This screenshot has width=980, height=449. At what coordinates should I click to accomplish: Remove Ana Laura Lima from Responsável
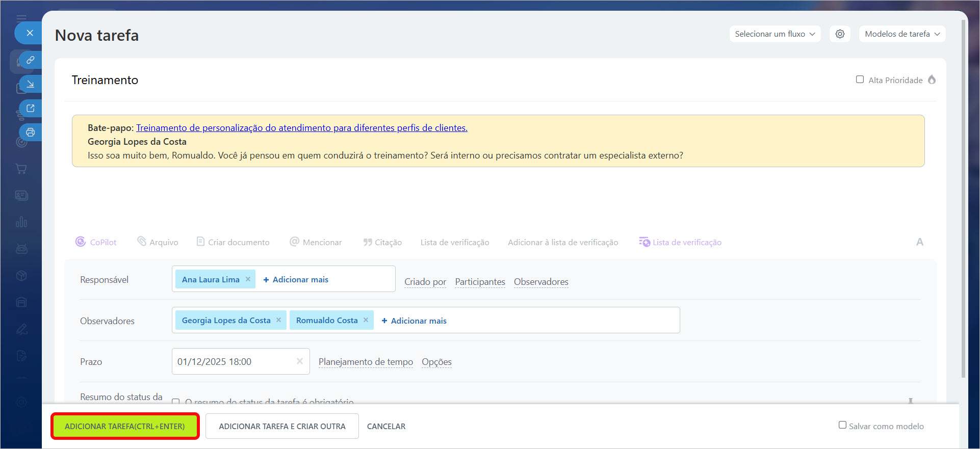[248, 279]
